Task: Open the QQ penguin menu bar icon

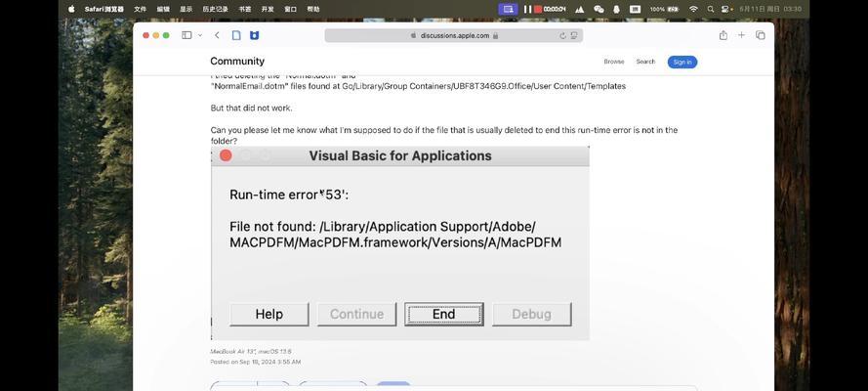Action: [617, 10]
